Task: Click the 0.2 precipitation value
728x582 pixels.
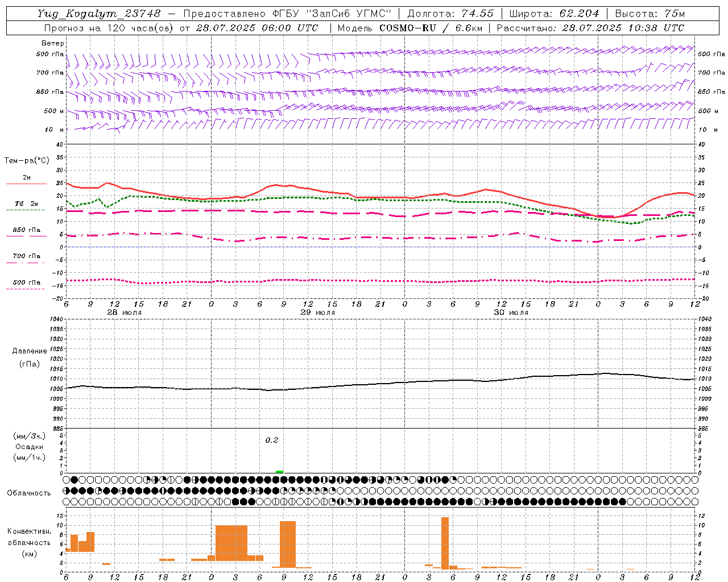Action: (272, 440)
